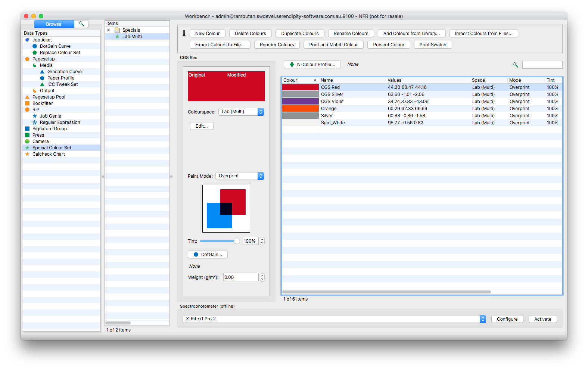588x370 pixels.
Task: Click the Add Colours from Library button
Action: coord(412,34)
